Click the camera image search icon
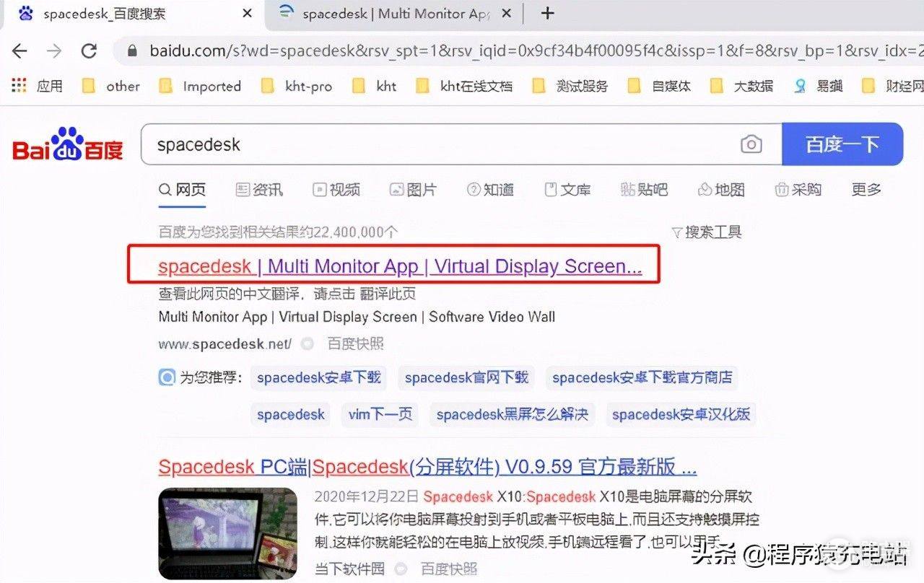Image resolution: width=924 pixels, height=583 pixels. click(751, 144)
